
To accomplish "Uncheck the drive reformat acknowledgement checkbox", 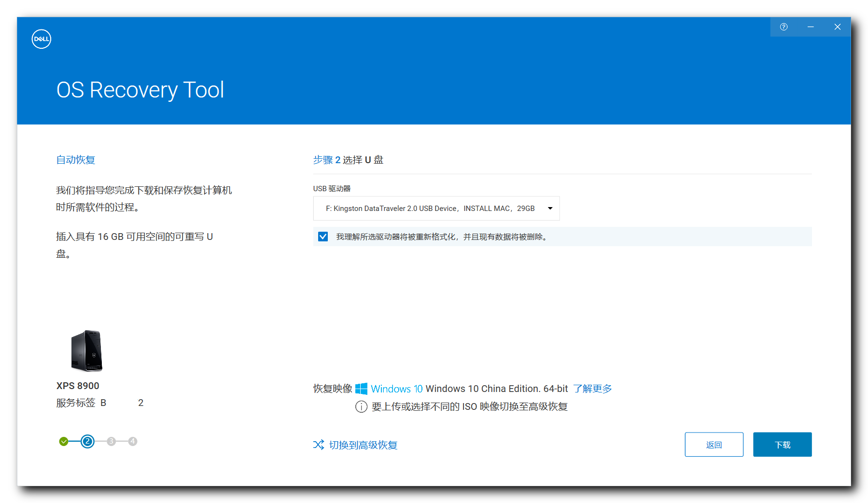I will click(323, 237).
